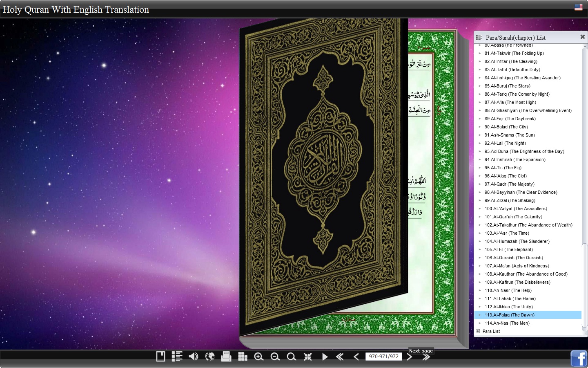Viewport: 588px width, 368px height.
Task: Toggle the table of contents list icon
Action: point(177,357)
